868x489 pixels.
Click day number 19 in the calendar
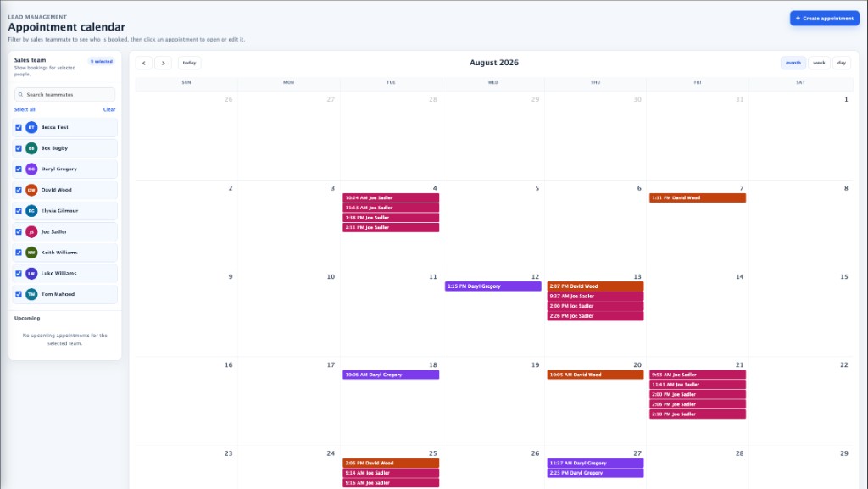(535, 365)
